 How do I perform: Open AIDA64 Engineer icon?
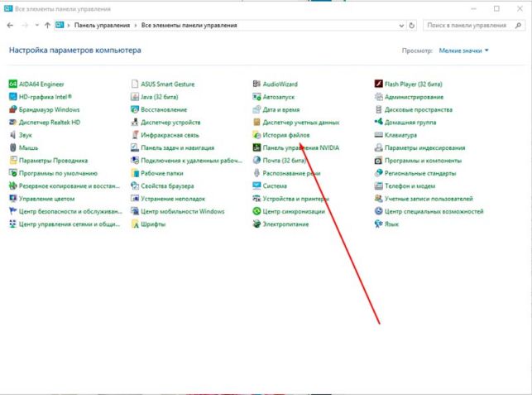click(x=13, y=84)
